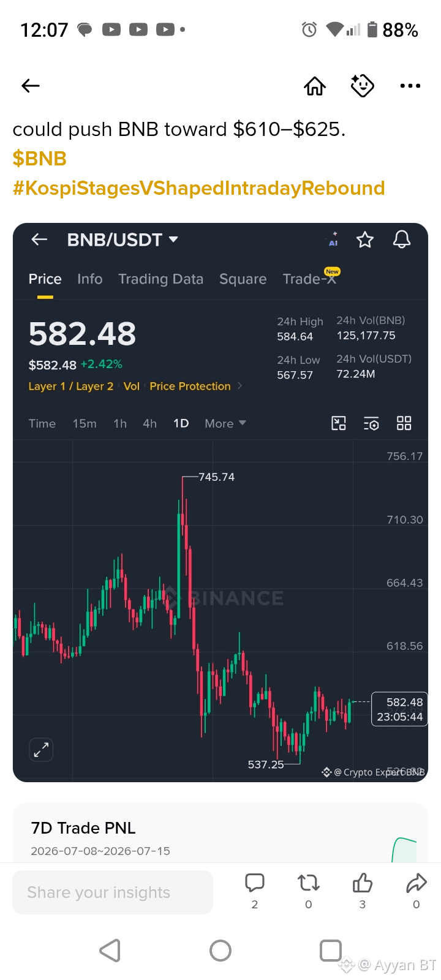Screen dimensions: 441x980
Task: Tap the Layer 1 / Layer 2 tag
Action: tap(71, 386)
